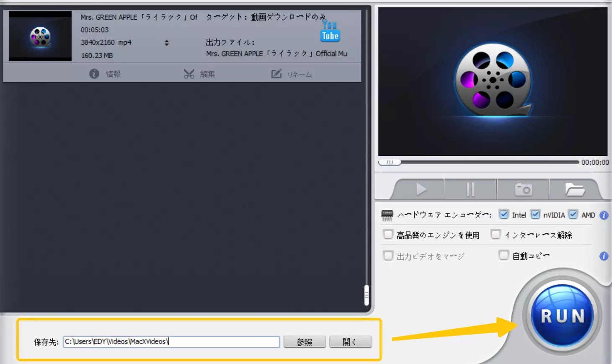Viewport: 612px width, 364px height.
Task: Click the file size 160.23 MB
Action: [97, 55]
